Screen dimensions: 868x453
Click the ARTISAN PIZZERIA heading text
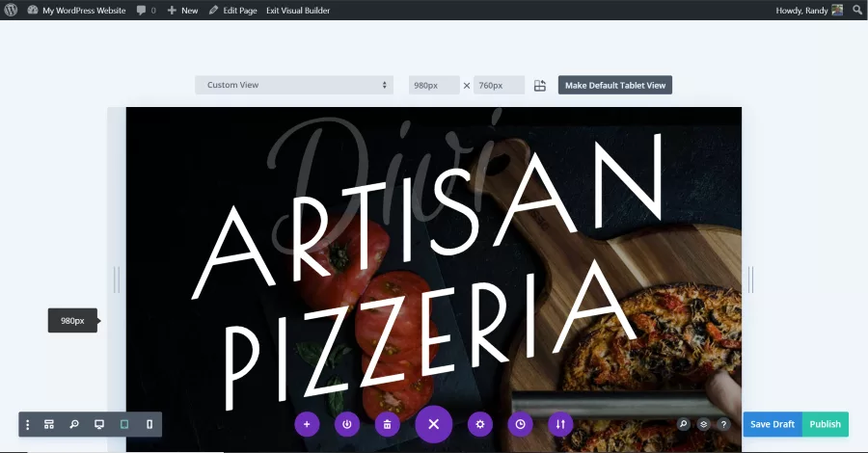click(429, 271)
